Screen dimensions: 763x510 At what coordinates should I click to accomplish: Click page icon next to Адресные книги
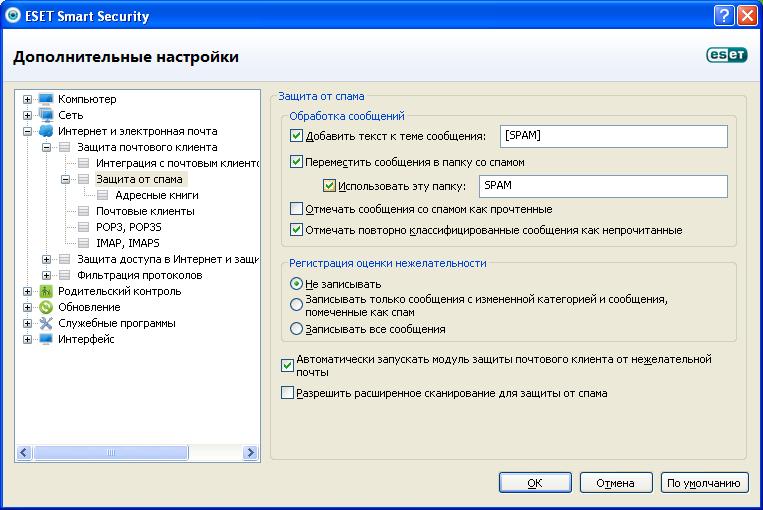(x=102, y=196)
